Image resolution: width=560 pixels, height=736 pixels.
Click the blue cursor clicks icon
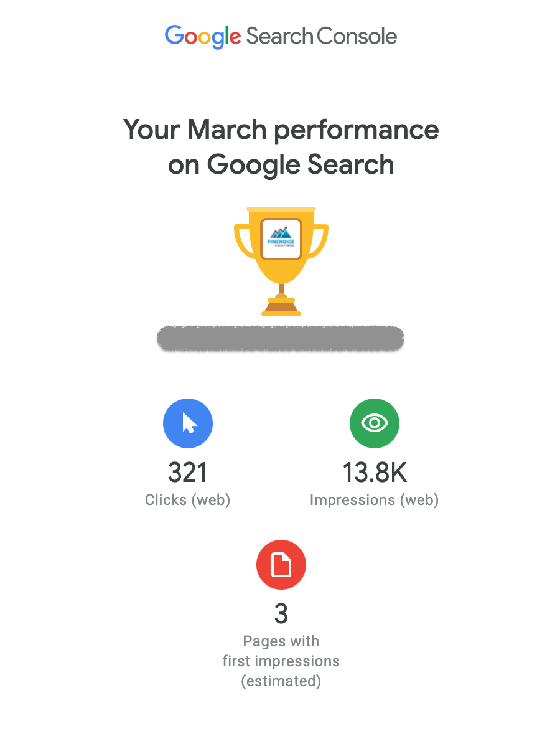[188, 423]
